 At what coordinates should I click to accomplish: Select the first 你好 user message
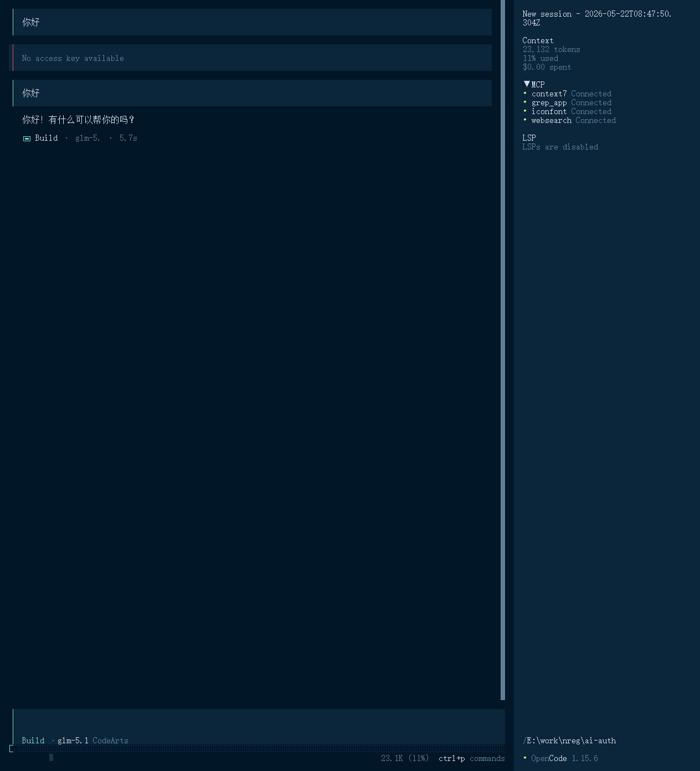click(253, 22)
